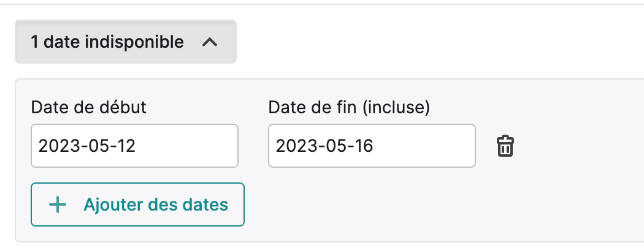Viewport: 644px width, 251px height.
Task: Click the '1 date indisponible' text
Action: click(107, 42)
